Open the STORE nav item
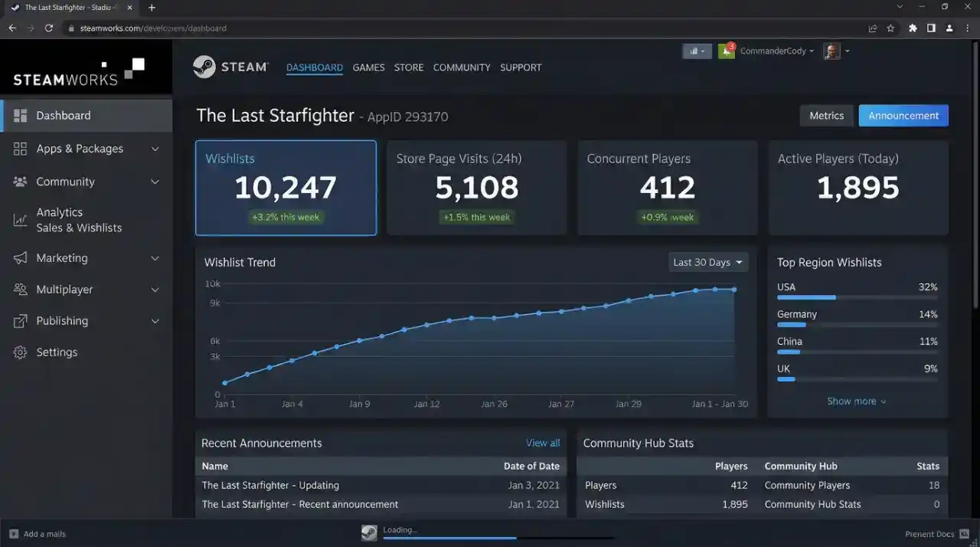 (x=409, y=67)
